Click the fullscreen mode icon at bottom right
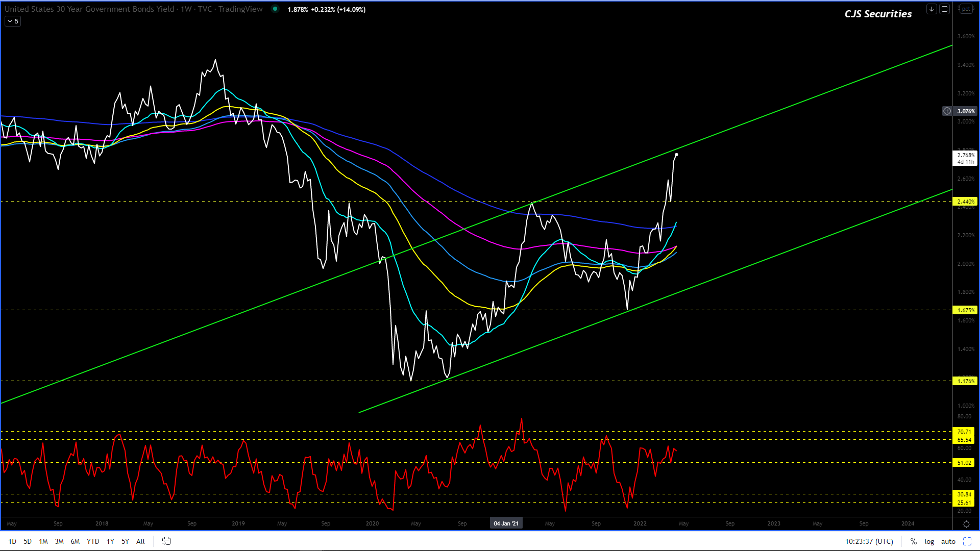Screen dimensions: 980x551 click(967, 541)
